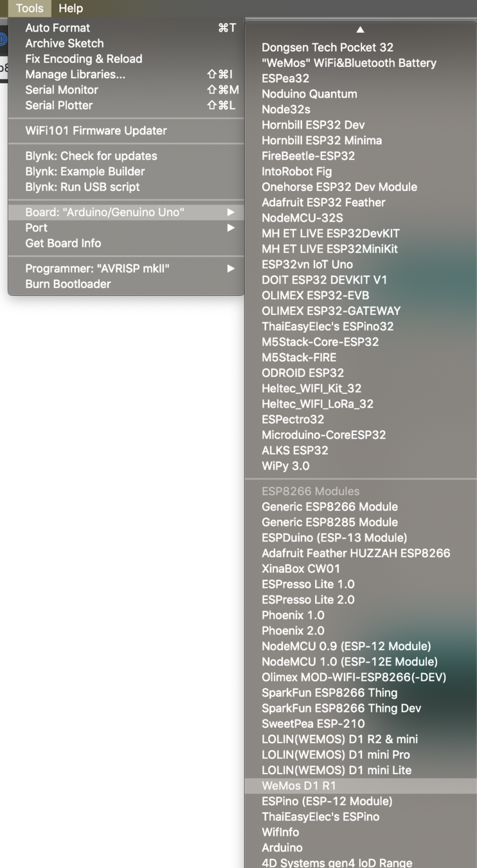Image resolution: width=477 pixels, height=868 pixels.
Task: Select DOIT ESP32 DEVKIT V1
Action: [361, 279]
